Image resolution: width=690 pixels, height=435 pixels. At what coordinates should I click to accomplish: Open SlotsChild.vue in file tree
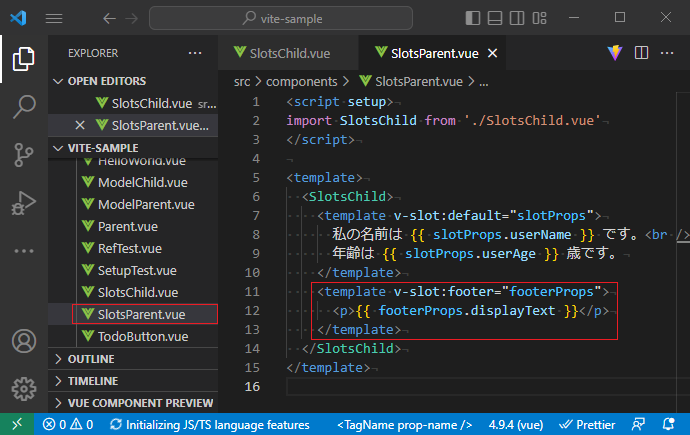click(133, 292)
